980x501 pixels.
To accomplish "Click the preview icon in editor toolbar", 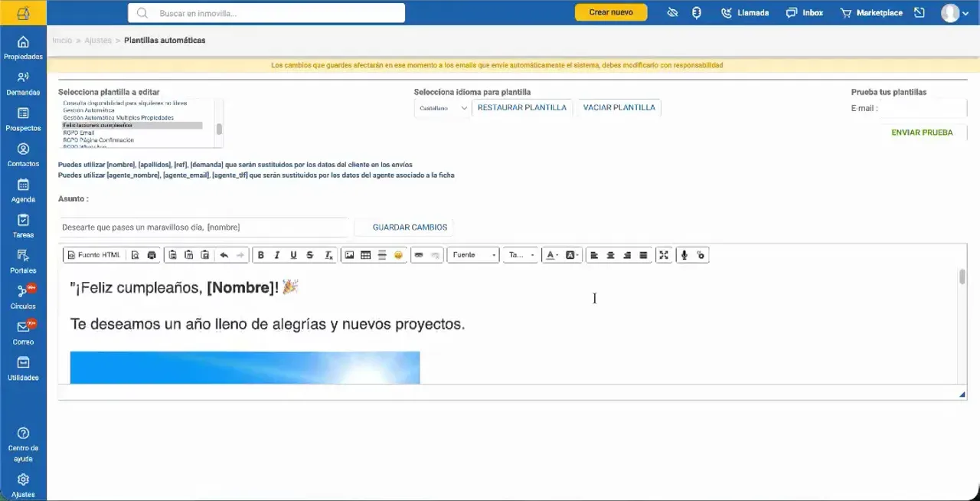I will point(136,255).
